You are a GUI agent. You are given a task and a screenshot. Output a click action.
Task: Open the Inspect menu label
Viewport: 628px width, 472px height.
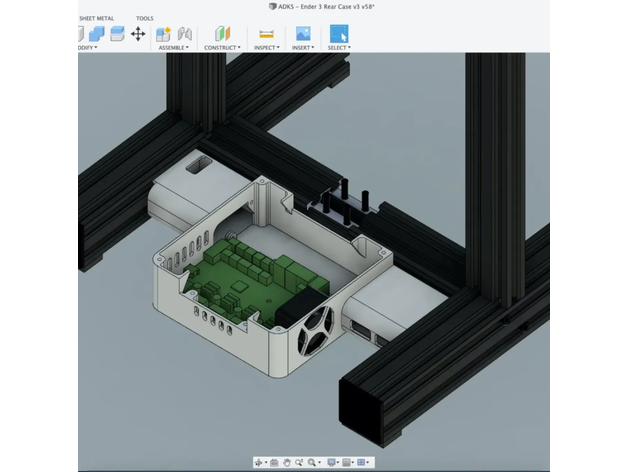click(x=266, y=48)
